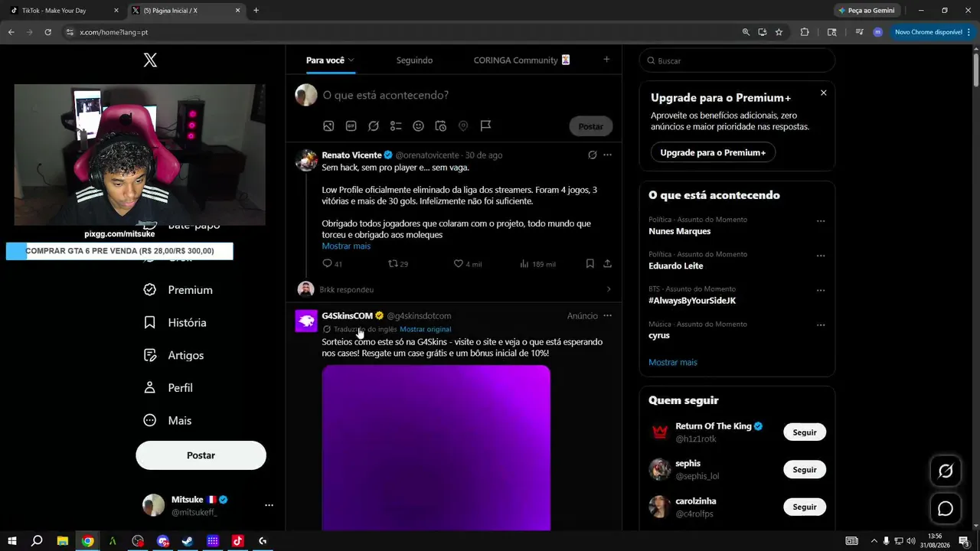Viewport: 980px width, 551px height.
Task: Schedule the post with the calendar icon
Action: coord(441,126)
